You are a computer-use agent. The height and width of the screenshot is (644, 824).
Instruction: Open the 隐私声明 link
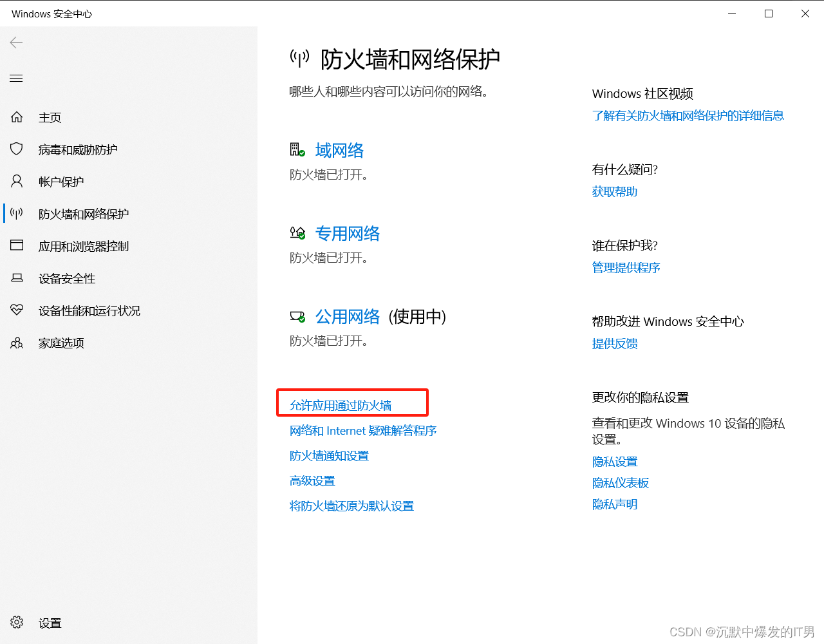[x=615, y=504]
